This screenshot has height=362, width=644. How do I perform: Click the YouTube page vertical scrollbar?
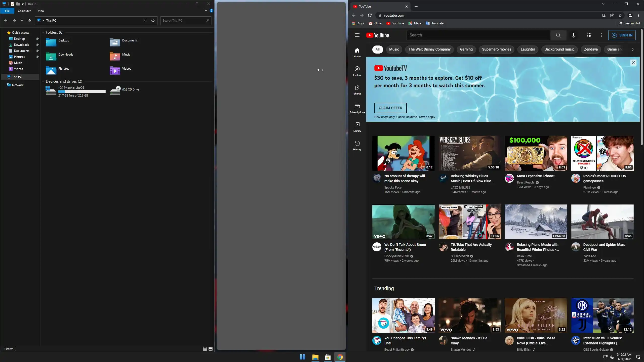[x=642, y=88]
